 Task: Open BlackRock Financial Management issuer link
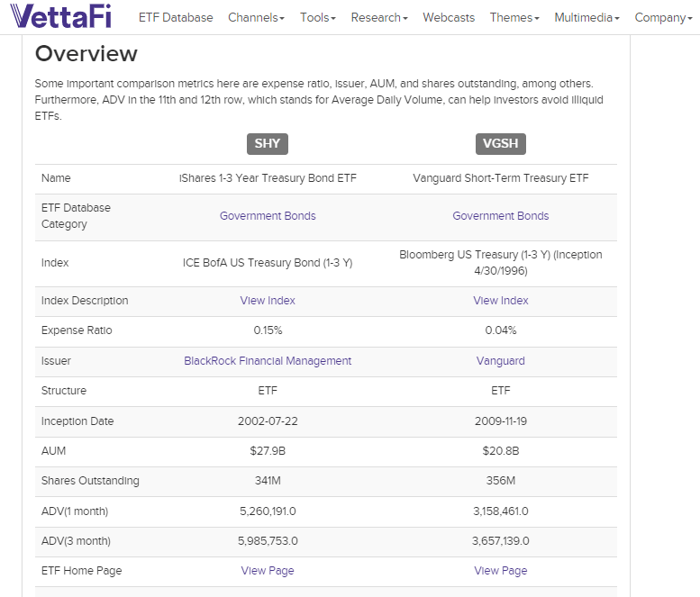click(x=268, y=361)
